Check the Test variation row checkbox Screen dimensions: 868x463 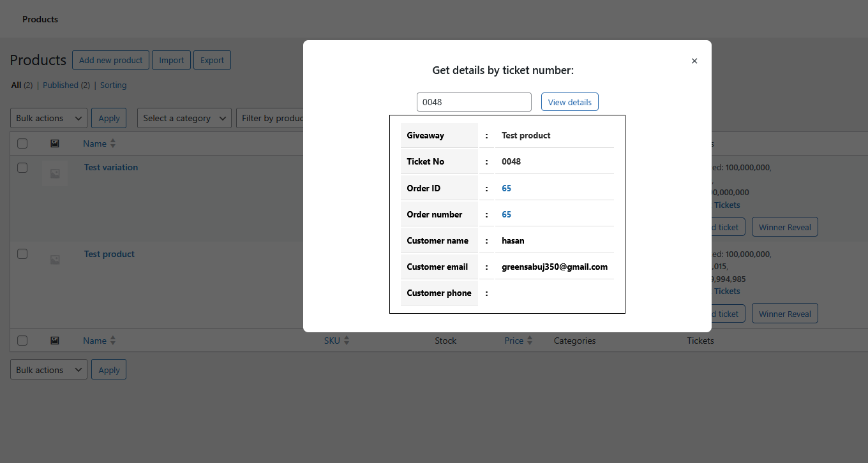[x=22, y=168]
